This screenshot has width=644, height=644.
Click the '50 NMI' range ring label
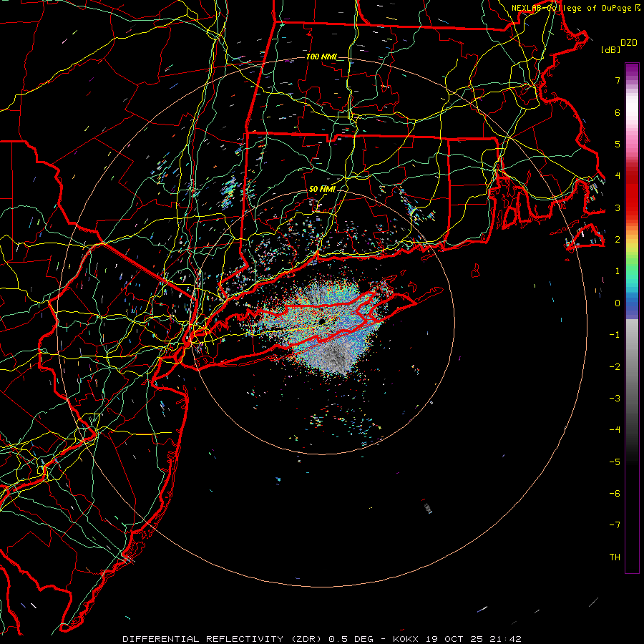[x=322, y=189]
